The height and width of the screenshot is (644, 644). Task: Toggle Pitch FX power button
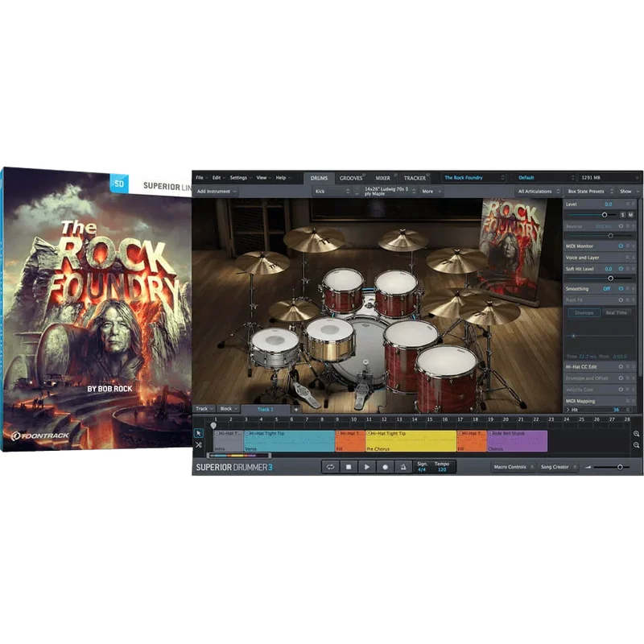[x=621, y=300]
